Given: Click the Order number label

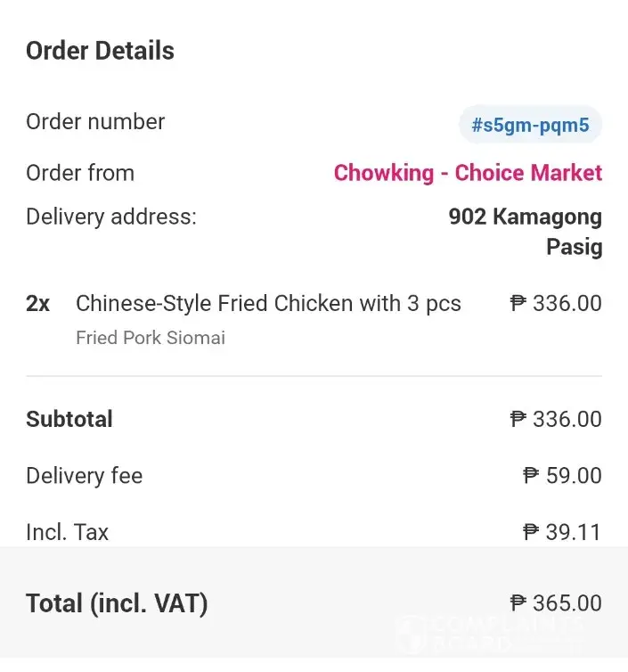Looking at the screenshot, I should [x=95, y=121].
